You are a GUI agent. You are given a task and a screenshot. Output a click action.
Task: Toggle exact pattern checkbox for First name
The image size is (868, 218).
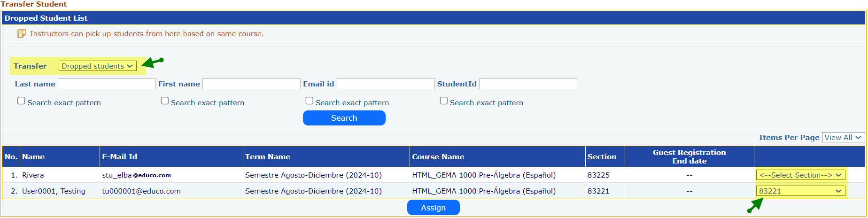coord(165,101)
